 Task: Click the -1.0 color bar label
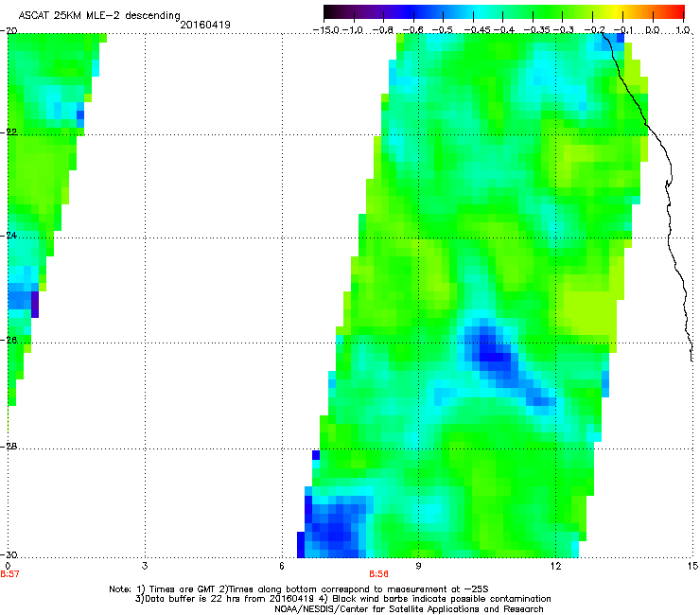354,30
